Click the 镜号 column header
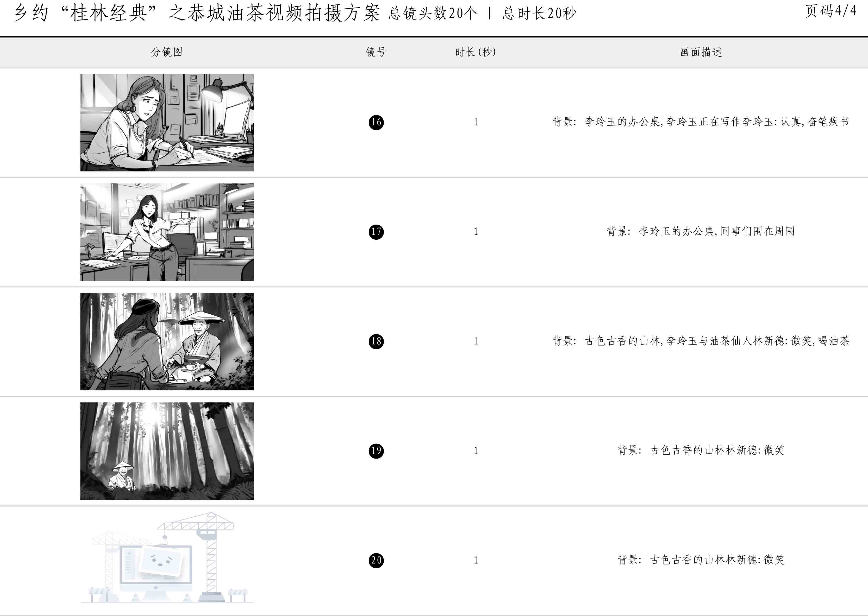The height and width of the screenshot is (616, 868). (x=376, y=52)
